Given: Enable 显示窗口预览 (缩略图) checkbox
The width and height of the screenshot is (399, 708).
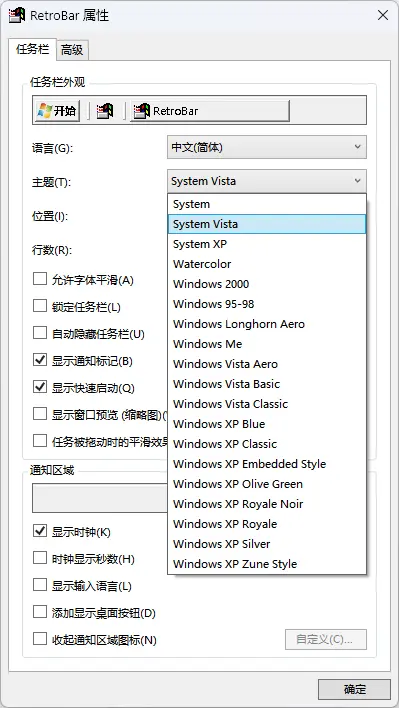Looking at the screenshot, I should (x=40, y=414).
